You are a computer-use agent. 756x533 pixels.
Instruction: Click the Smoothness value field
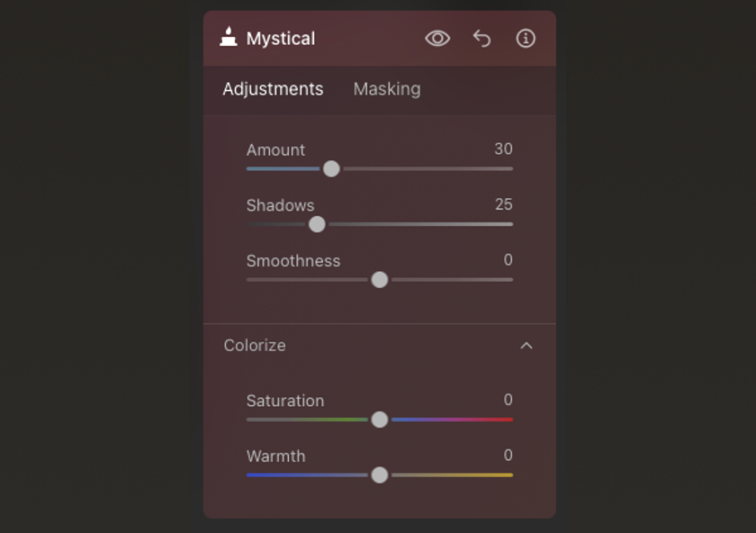508,260
